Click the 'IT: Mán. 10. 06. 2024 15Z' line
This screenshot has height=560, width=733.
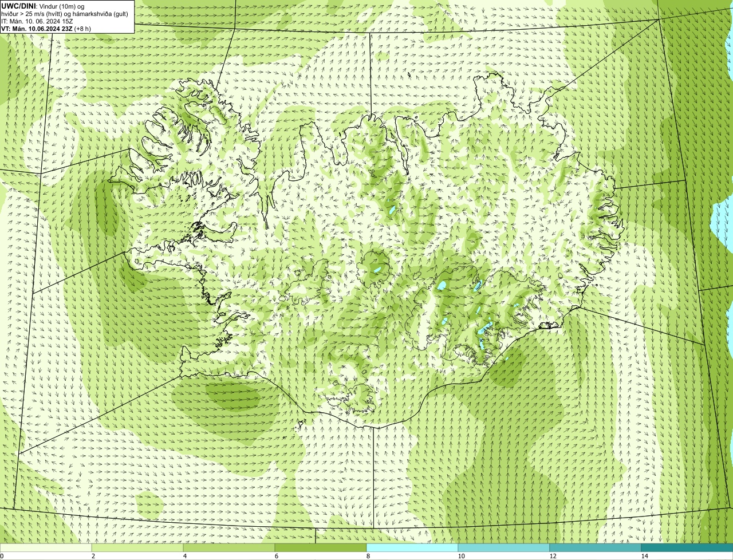click(37, 21)
